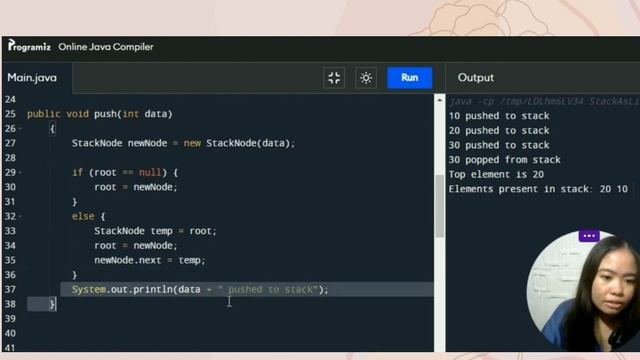Click 'root = newNode;' on line 30
Image resolution: width=640 pixels, height=360 pixels.
coord(136,187)
